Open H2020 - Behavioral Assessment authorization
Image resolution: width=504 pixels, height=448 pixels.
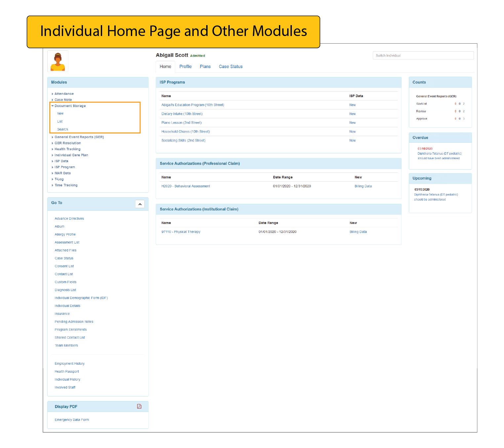pyautogui.click(x=186, y=186)
